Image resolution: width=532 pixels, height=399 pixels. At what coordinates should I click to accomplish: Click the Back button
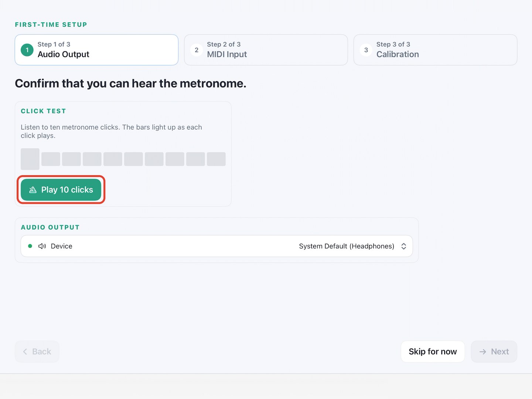37,351
